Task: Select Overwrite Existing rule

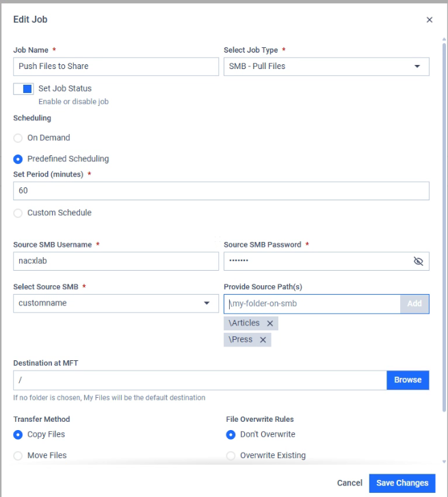Action: click(230, 455)
